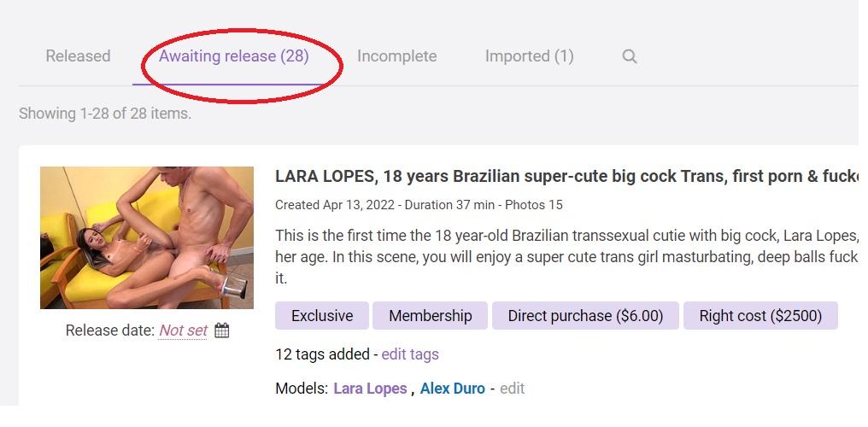The image size is (868, 427).
Task: Open the Incomplete tab
Action: 396,56
